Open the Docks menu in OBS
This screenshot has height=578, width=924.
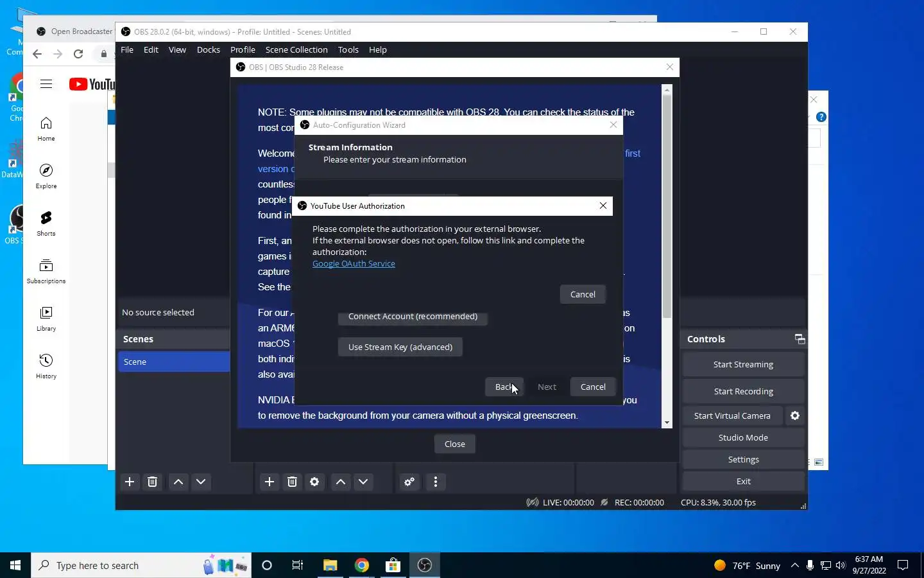(208, 49)
